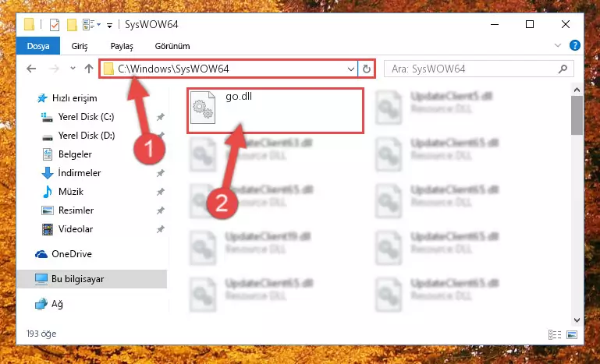This screenshot has height=364, width=600.
Task: Click the Ara: SysWOW64 search box
Action: [479, 69]
